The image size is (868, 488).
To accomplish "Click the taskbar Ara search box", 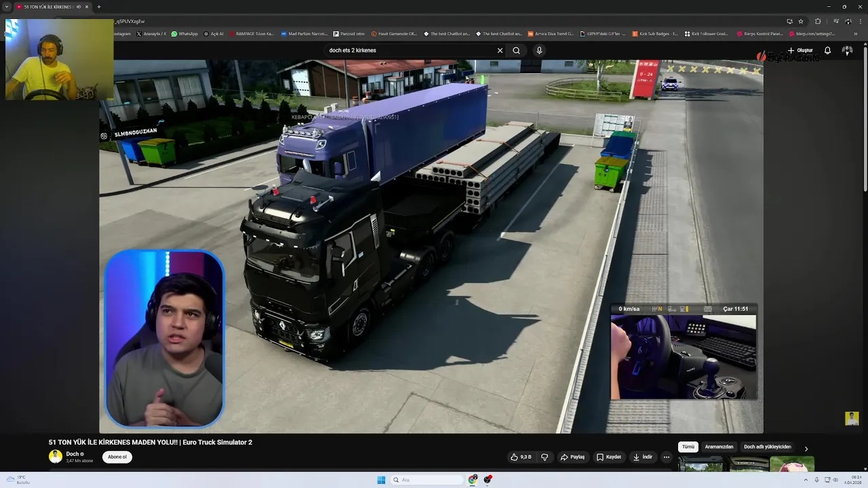I will tap(427, 480).
